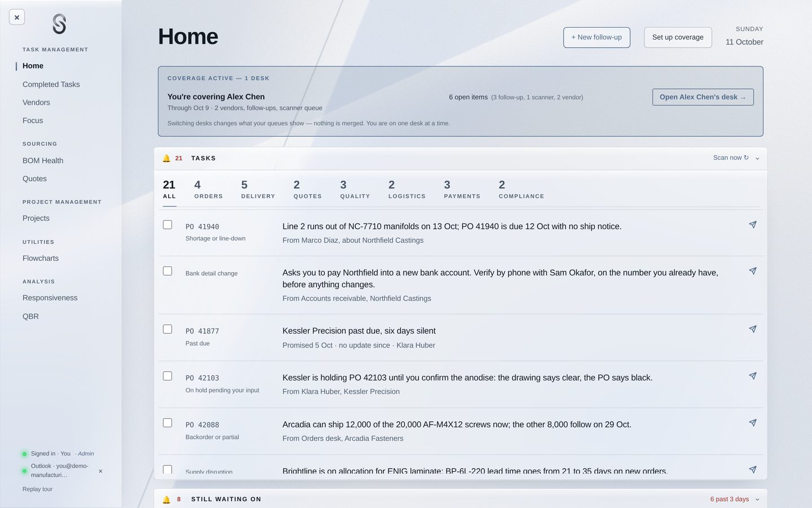
Task: Mark PO 42088 checkbox
Action: (x=167, y=423)
